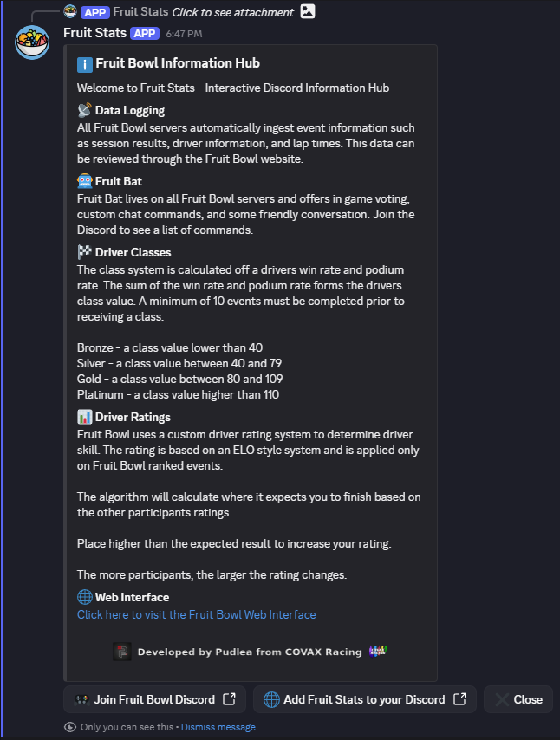Click the logo left of 'Developed by Pudlea'
Screen dimensions: 560x740
pos(122,652)
